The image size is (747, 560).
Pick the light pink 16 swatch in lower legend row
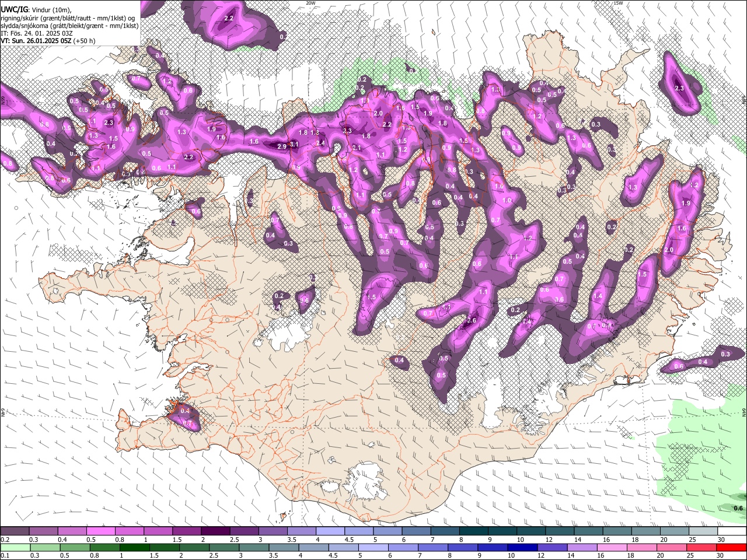612,548
